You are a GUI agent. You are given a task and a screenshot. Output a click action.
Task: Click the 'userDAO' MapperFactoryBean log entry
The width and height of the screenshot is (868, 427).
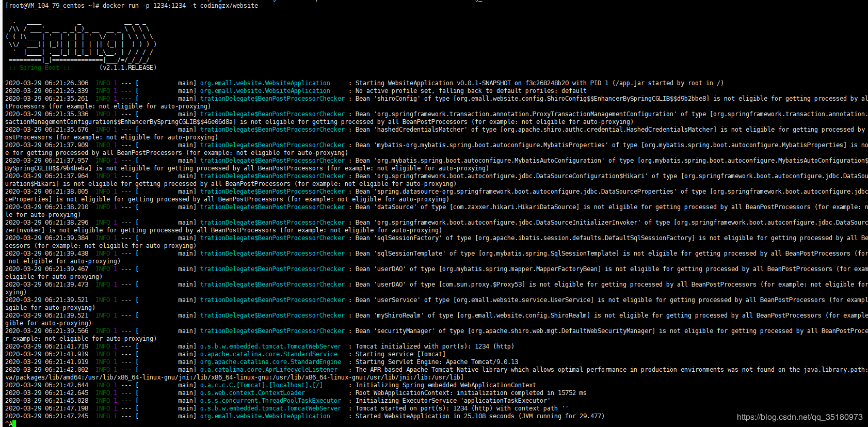click(x=612, y=269)
